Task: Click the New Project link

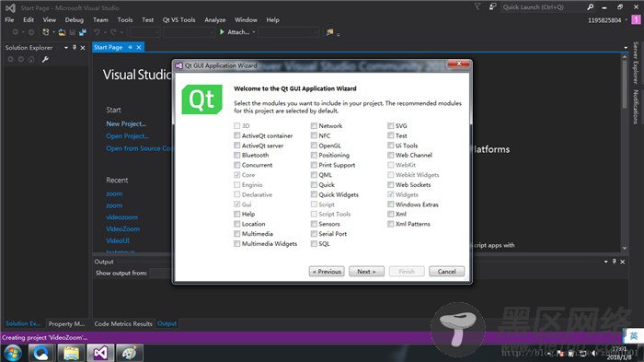Action: click(126, 123)
